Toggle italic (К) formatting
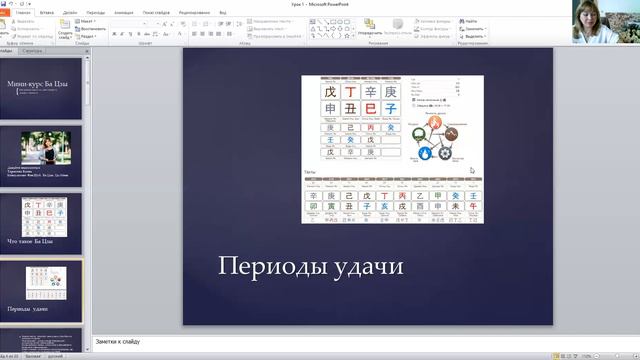640x360 pixels. click(x=122, y=34)
